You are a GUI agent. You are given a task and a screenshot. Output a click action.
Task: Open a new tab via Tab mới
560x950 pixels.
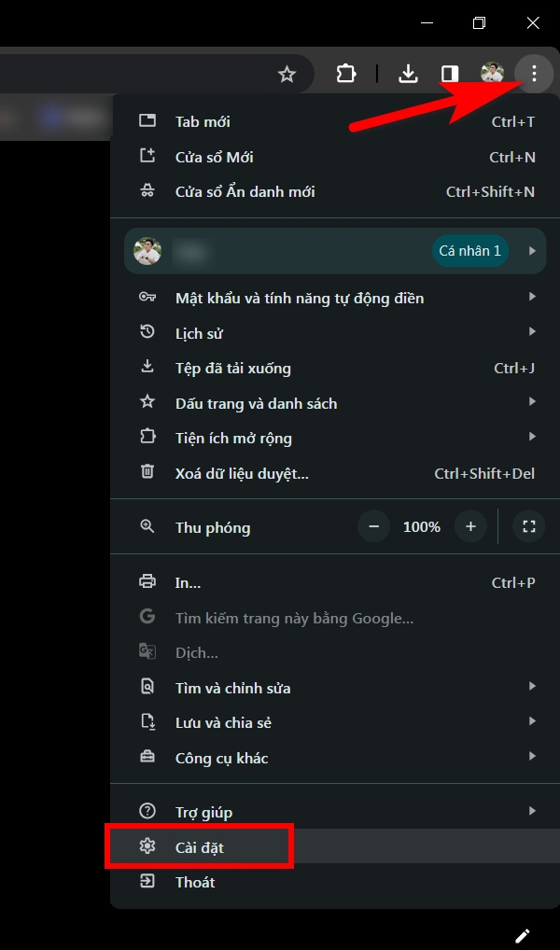click(x=202, y=121)
